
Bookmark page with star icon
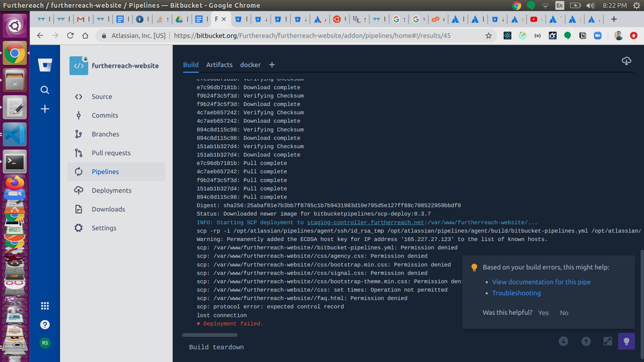click(x=489, y=35)
